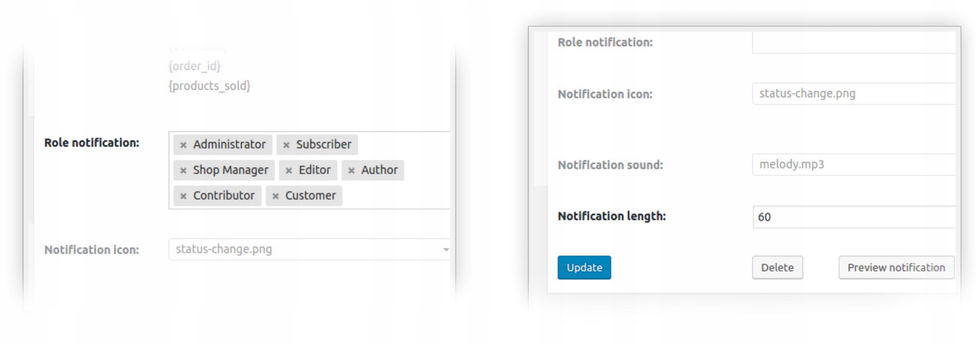Remove the Customer role tag
The width and height of the screenshot is (980, 344).
point(276,196)
